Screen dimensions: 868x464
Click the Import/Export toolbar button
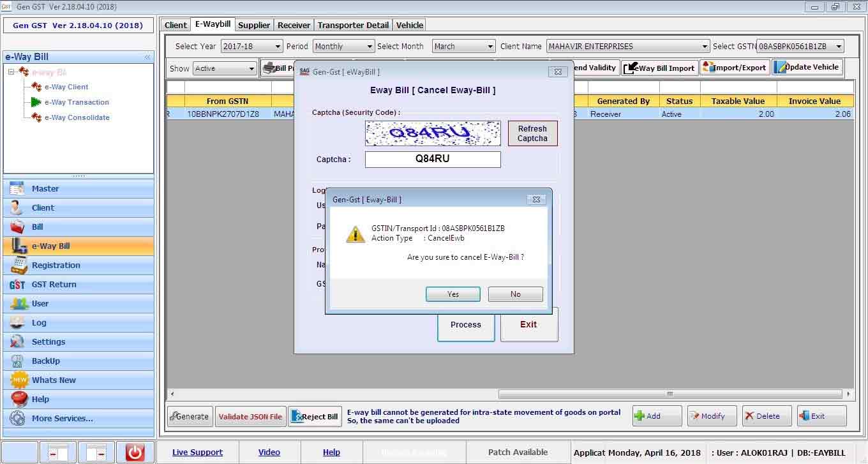coord(735,68)
